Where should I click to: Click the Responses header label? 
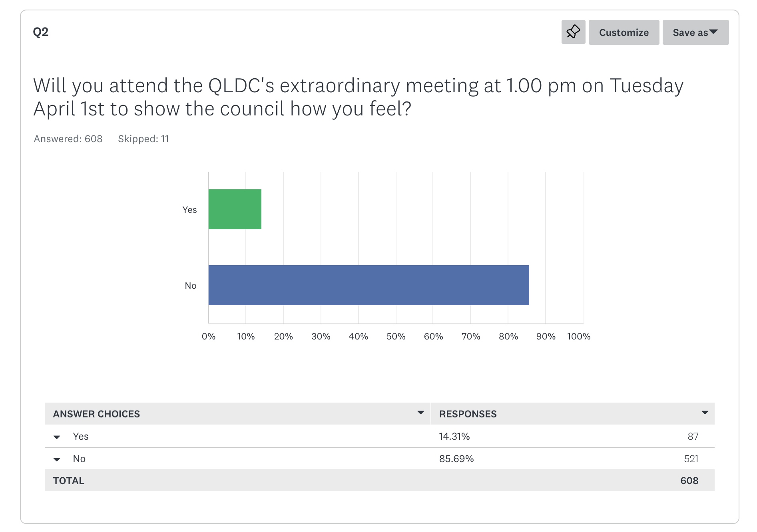[x=468, y=414]
